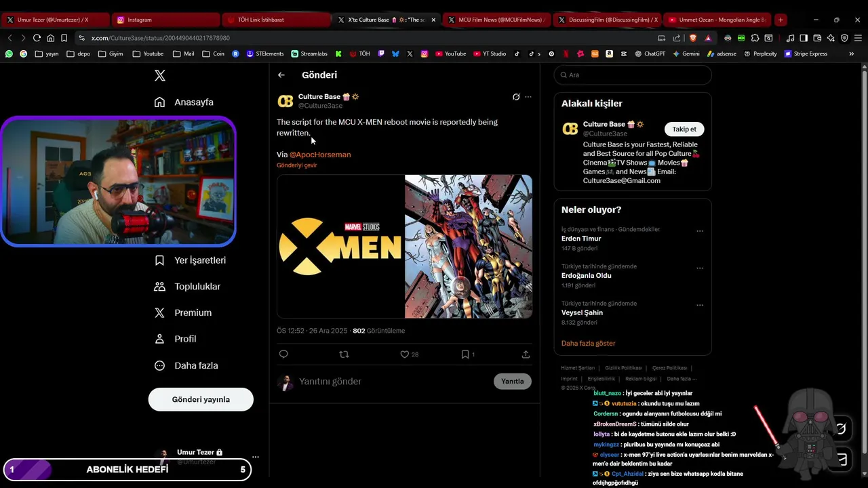Open WhatsApp bookmark icon
Viewport: 868px width, 488px height.
tap(9, 54)
